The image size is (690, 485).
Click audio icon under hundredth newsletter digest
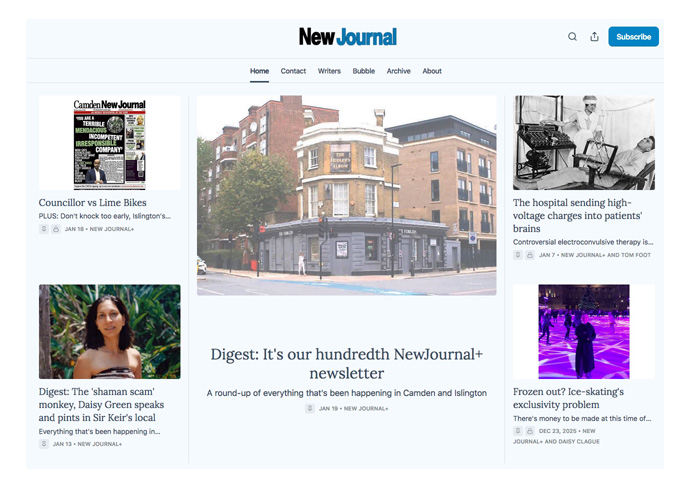click(x=310, y=408)
